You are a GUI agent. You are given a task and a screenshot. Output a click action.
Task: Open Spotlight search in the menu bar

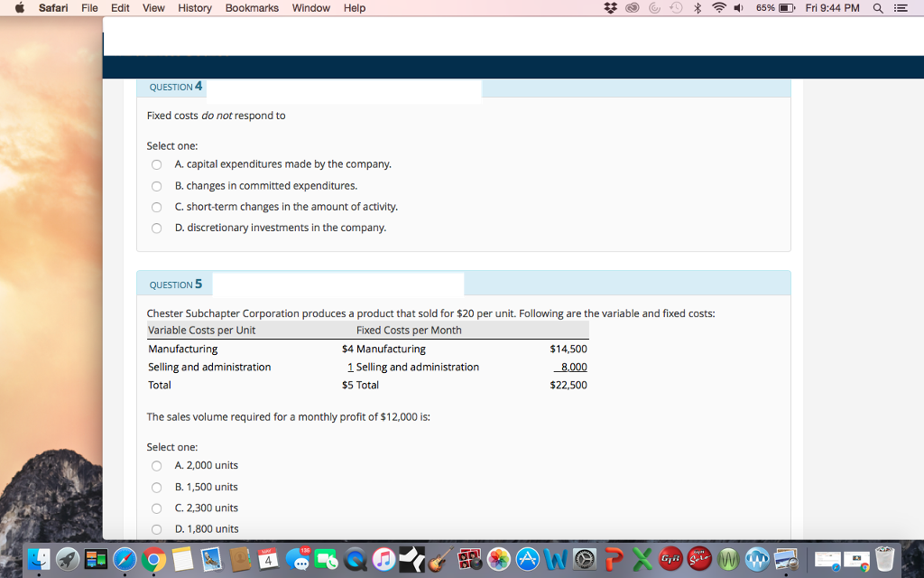(876, 7)
